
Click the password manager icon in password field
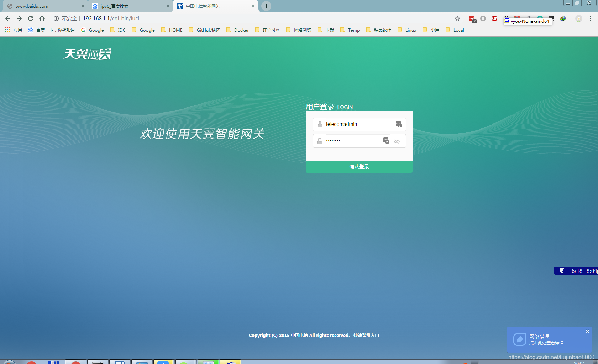386,141
